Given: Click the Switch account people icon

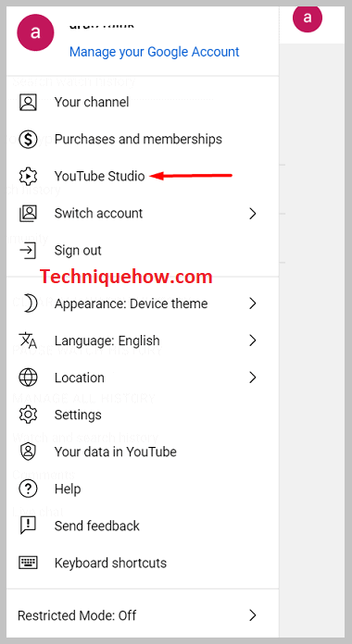Looking at the screenshot, I should pos(28,214).
